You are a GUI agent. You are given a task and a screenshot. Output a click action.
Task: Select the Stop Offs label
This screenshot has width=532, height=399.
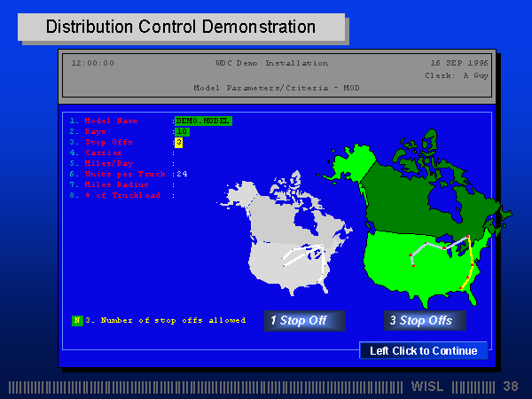pyautogui.click(x=108, y=142)
